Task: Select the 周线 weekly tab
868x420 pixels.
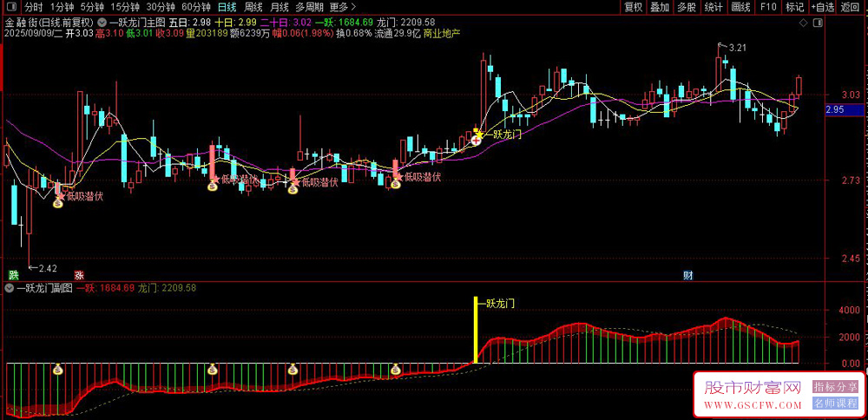Action: coord(253,7)
